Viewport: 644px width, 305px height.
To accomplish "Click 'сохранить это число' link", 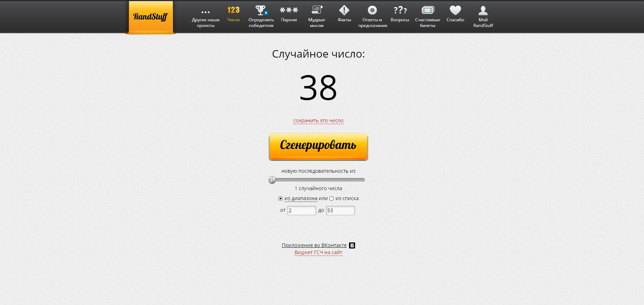I will (318, 121).
